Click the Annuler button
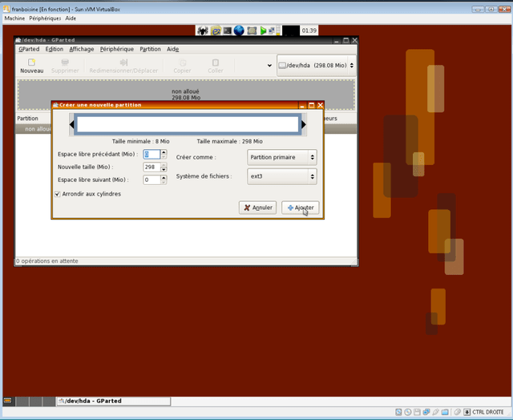The width and height of the screenshot is (513, 420). click(258, 208)
